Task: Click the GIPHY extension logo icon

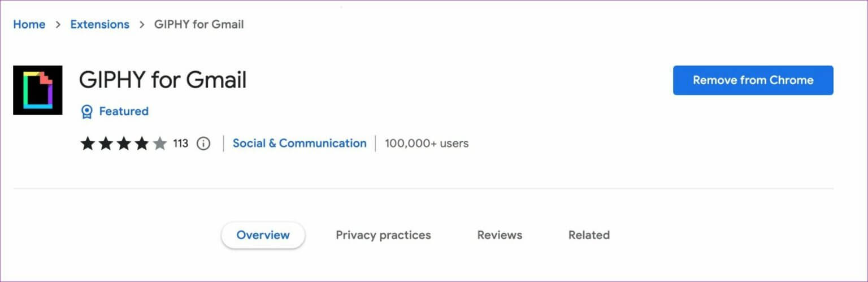Action: 38,90
